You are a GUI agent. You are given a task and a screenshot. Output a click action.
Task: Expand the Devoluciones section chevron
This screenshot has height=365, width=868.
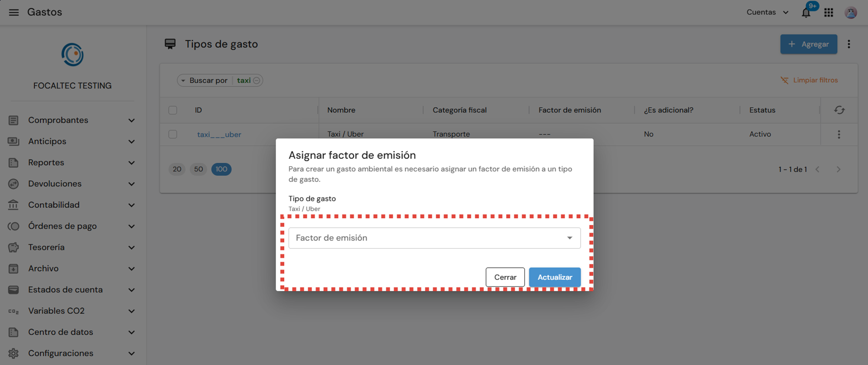(132, 184)
